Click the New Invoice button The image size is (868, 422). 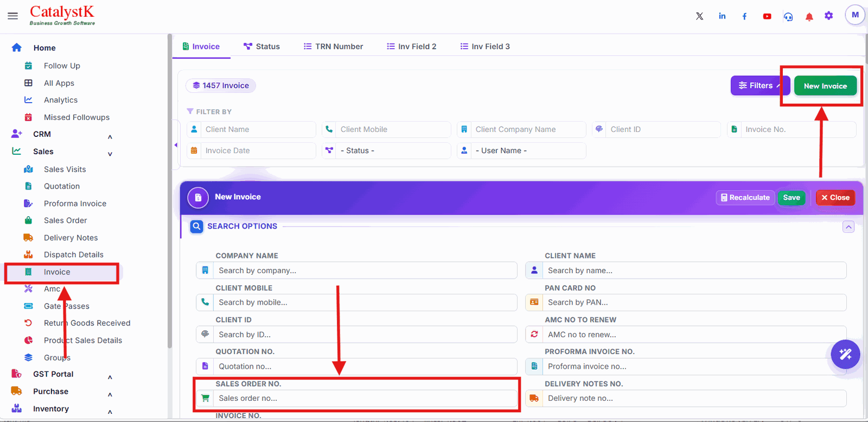(x=825, y=86)
